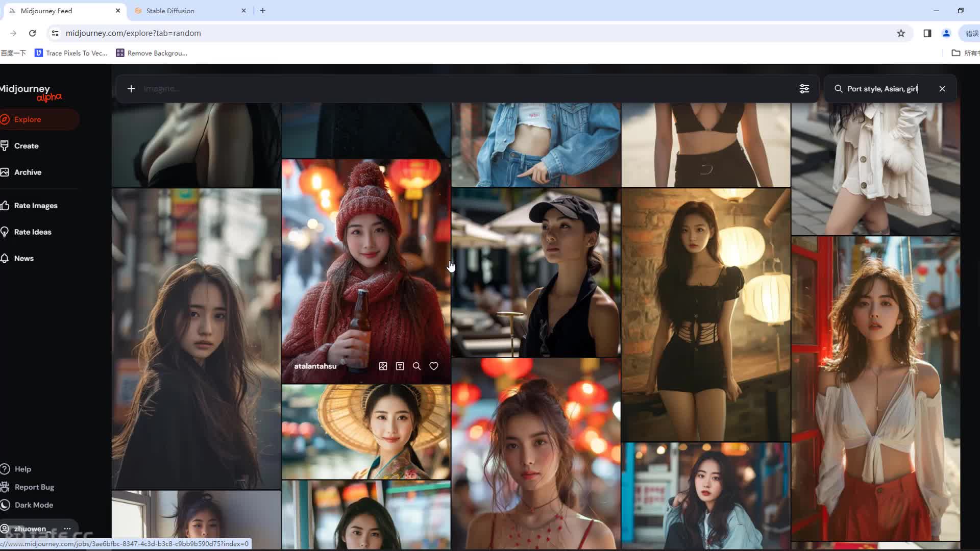Click the address bar URL
980x551 pixels.
(133, 33)
